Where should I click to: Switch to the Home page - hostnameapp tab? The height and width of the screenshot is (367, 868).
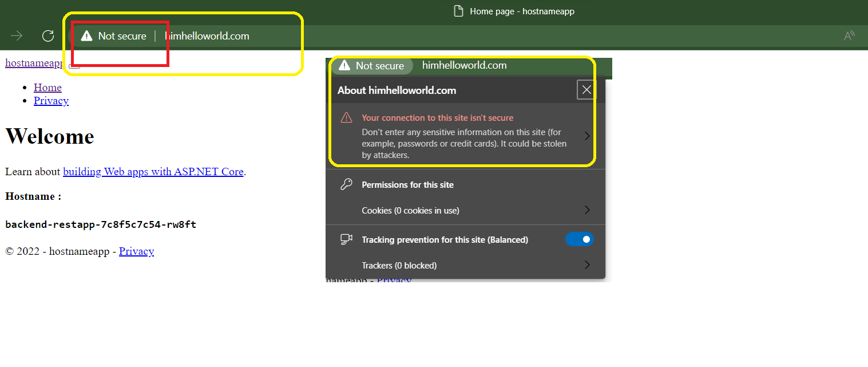[x=514, y=11]
